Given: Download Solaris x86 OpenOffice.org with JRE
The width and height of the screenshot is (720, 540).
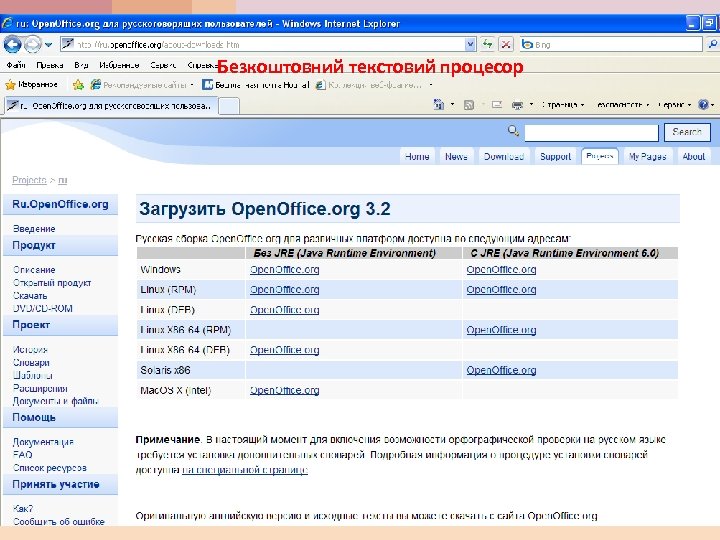Looking at the screenshot, I should tap(501, 370).
